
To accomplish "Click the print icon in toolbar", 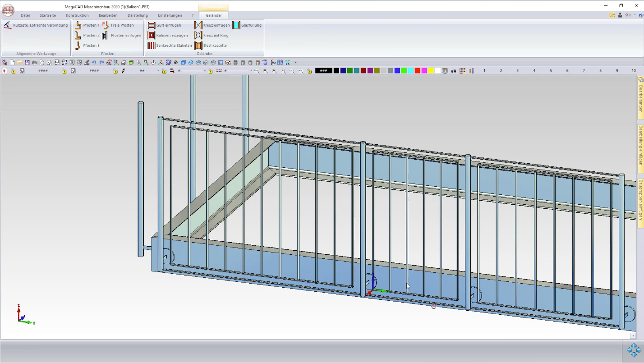I will (x=35, y=63).
